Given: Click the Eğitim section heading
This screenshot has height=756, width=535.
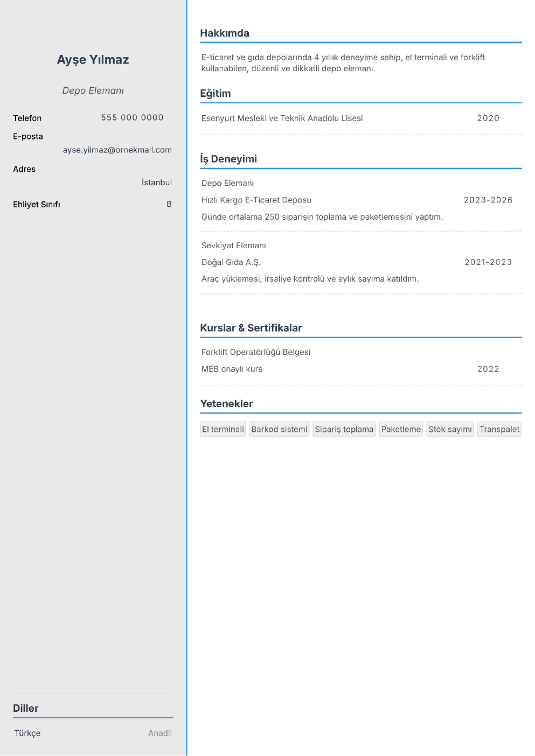Looking at the screenshot, I should click(216, 93).
